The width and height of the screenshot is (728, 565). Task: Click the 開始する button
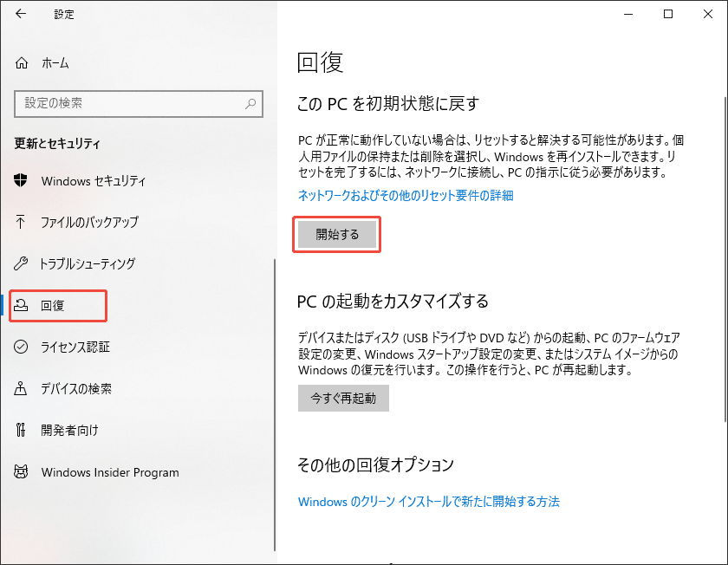coord(336,235)
